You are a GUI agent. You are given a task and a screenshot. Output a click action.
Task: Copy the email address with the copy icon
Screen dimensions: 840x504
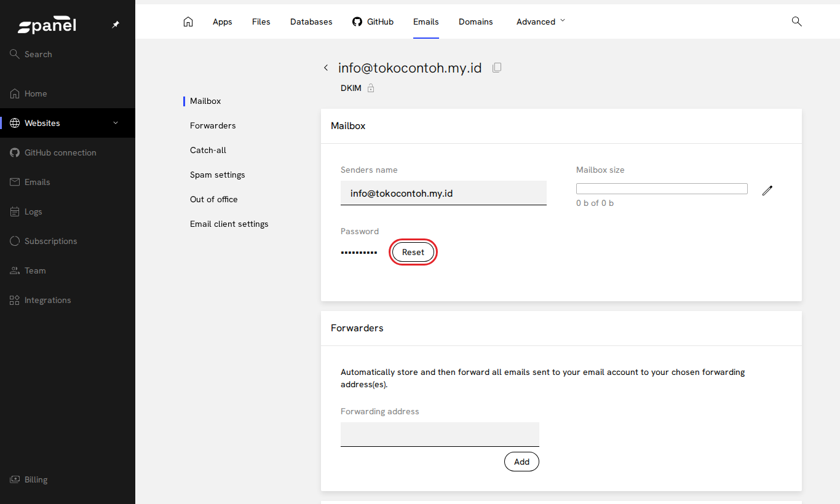pyautogui.click(x=497, y=68)
